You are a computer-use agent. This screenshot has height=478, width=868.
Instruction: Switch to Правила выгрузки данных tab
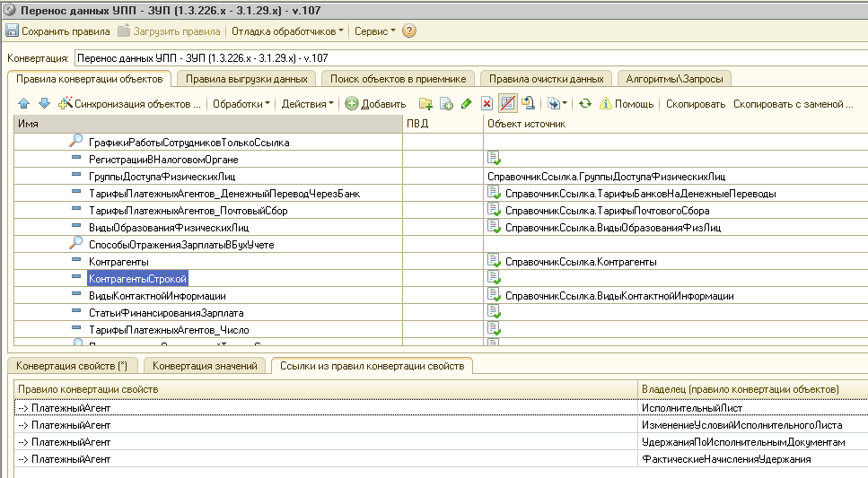point(246,79)
